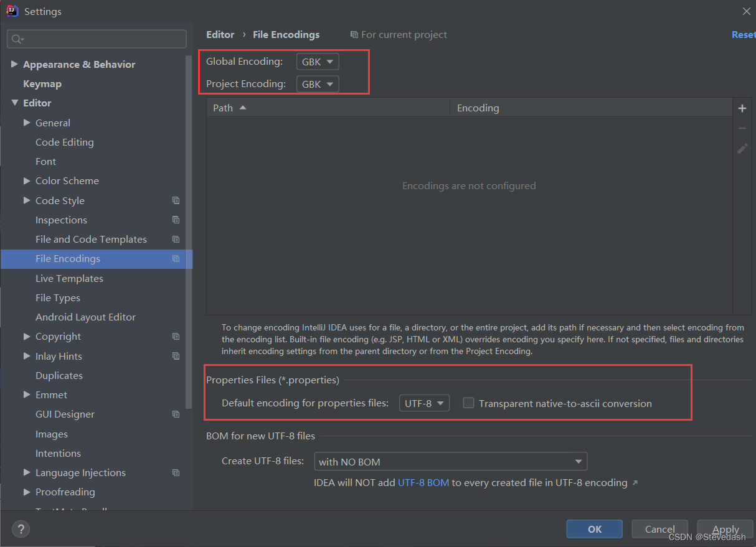This screenshot has width=756, height=547.
Task: Enable Transparent native-to-ascii conversion checkbox
Action: tap(468, 403)
